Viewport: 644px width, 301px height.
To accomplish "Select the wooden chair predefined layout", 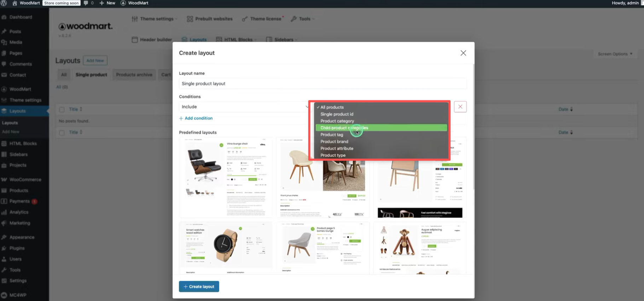I will click(x=323, y=177).
